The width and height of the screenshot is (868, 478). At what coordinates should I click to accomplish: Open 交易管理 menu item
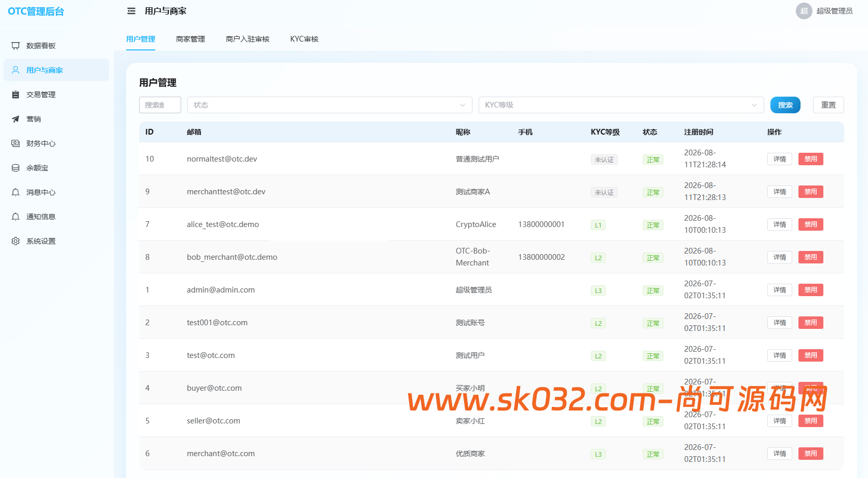[56, 95]
